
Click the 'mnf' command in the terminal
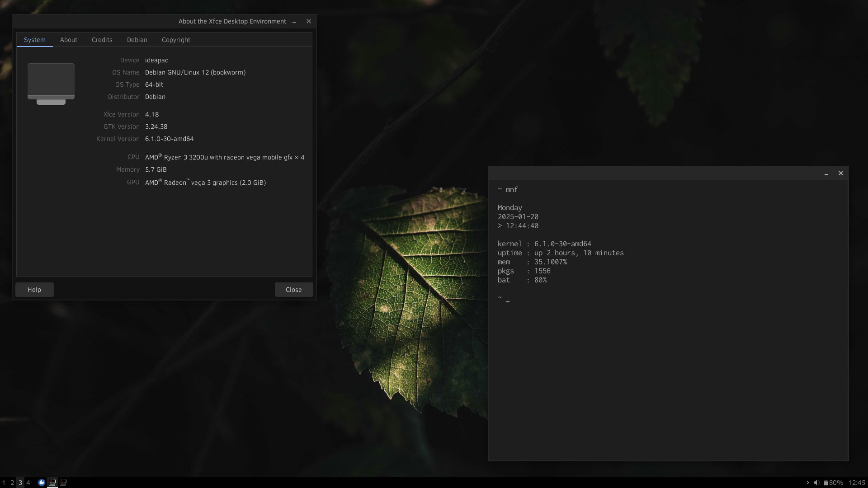point(512,190)
